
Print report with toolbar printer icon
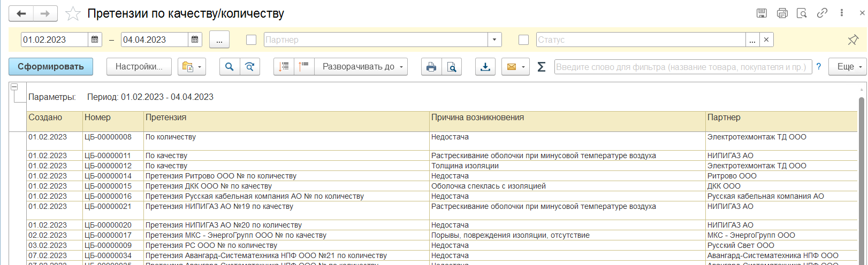(x=431, y=67)
